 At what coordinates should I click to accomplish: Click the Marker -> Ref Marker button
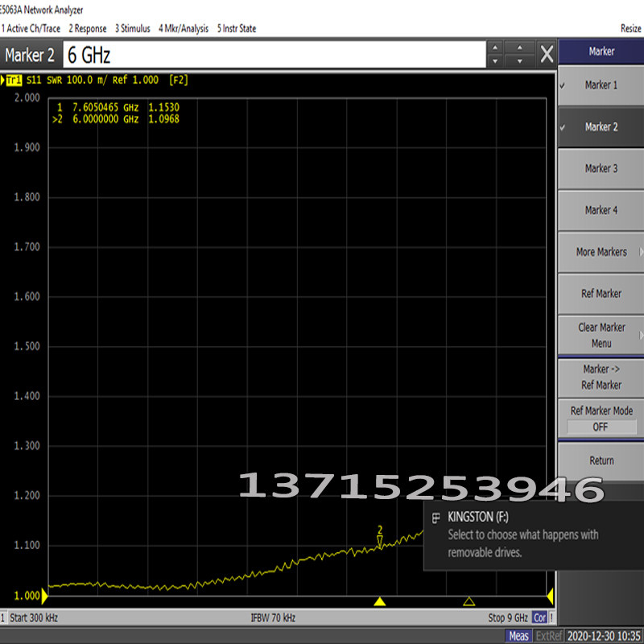pyautogui.click(x=601, y=377)
